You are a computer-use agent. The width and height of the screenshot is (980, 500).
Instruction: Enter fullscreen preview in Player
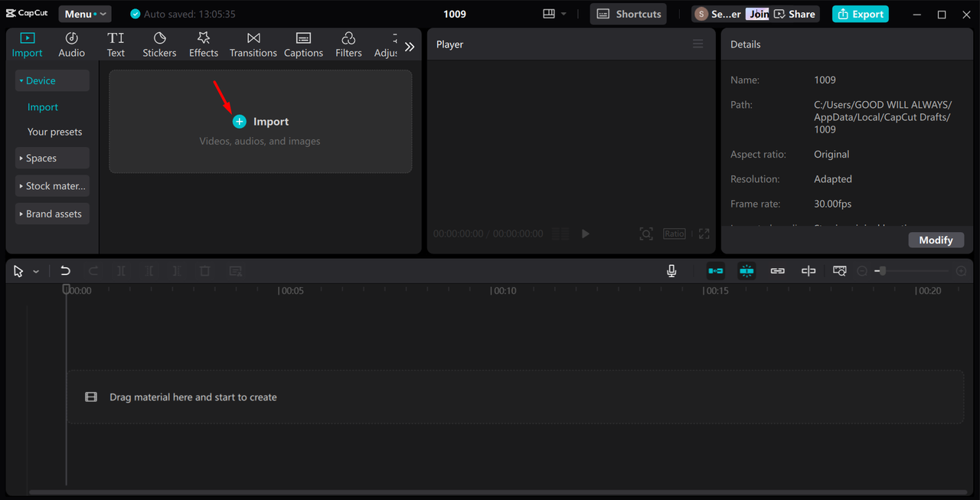(704, 234)
